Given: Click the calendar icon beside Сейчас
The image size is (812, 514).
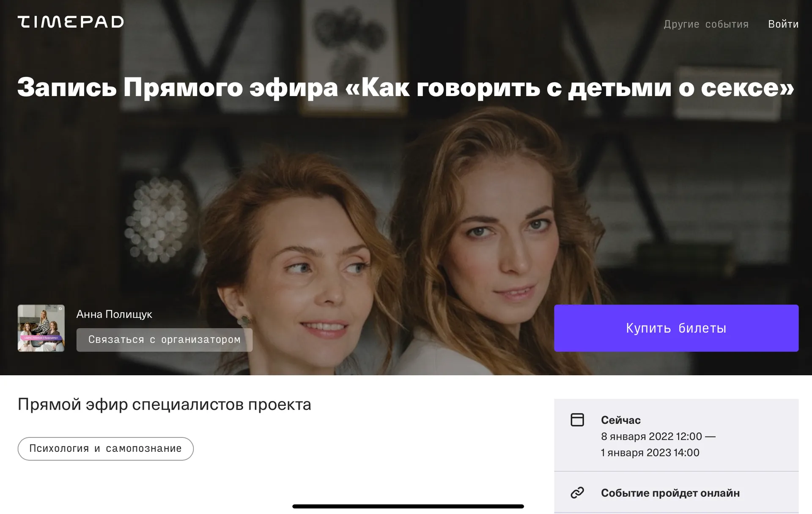Looking at the screenshot, I should pyautogui.click(x=577, y=420).
